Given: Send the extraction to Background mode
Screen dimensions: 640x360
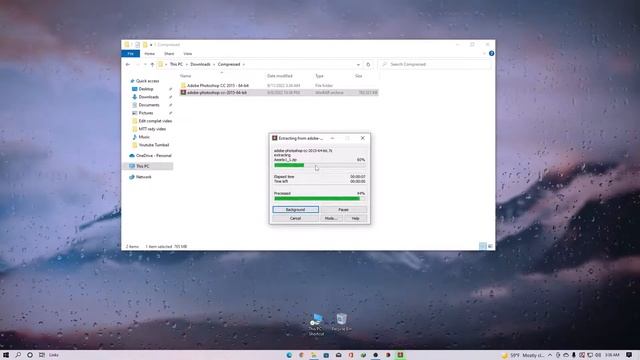Looking at the screenshot, I should 296,209.
